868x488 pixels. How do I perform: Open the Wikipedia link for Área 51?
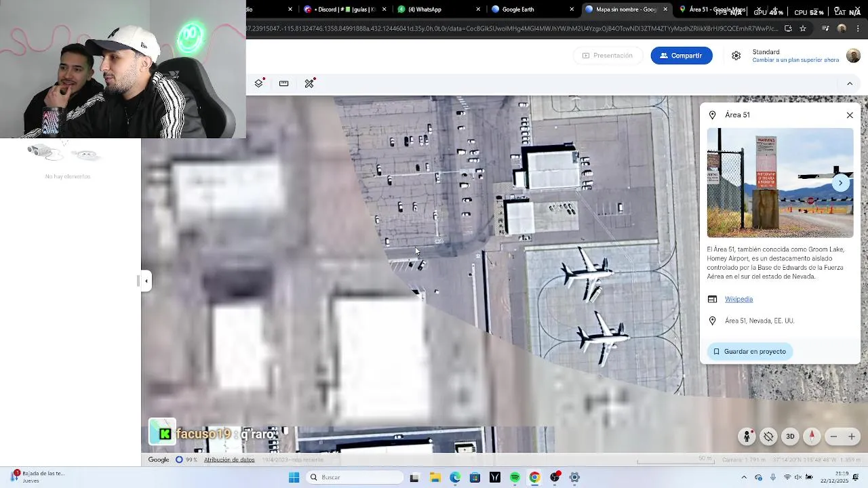(x=738, y=299)
